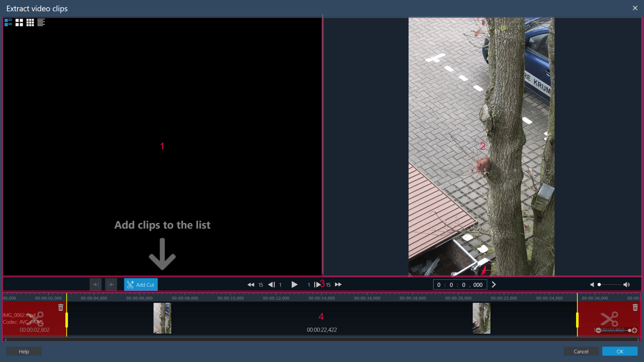
Task: Switch clip list to large thumbnails view
Action: [x=19, y=23]
